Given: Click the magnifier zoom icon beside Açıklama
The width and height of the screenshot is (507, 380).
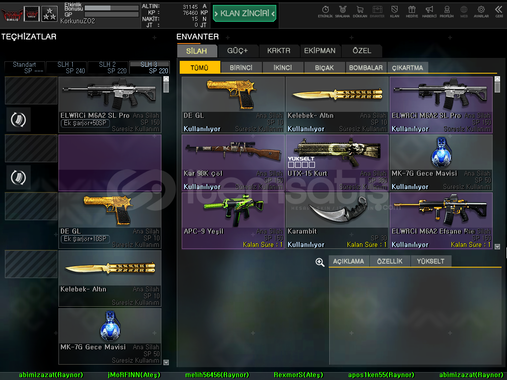Looking at the screenshot, I should coord(320,262).
